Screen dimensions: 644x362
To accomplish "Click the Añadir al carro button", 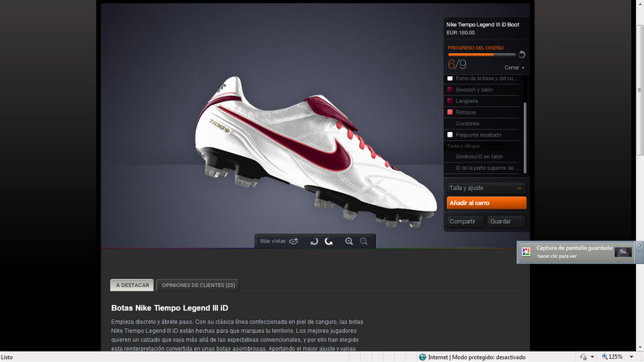I will coord(486,203).
